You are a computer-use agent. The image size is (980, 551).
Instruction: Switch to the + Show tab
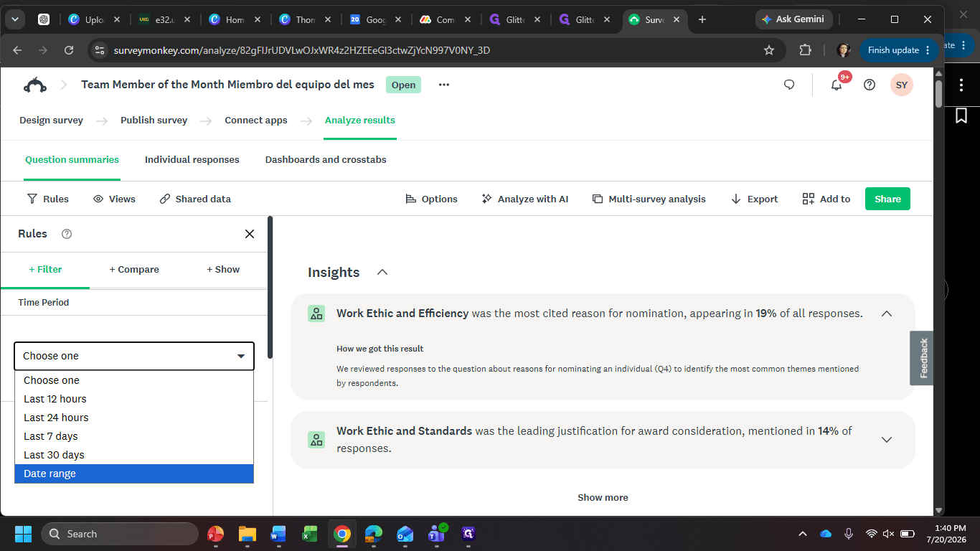click(223, 270)
